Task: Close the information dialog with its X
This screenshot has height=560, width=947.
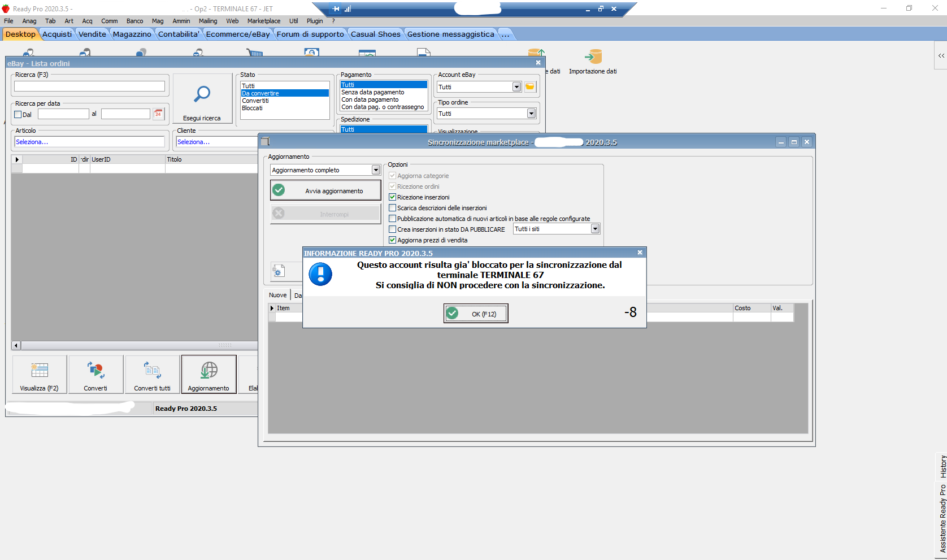Action: (640, 253)
